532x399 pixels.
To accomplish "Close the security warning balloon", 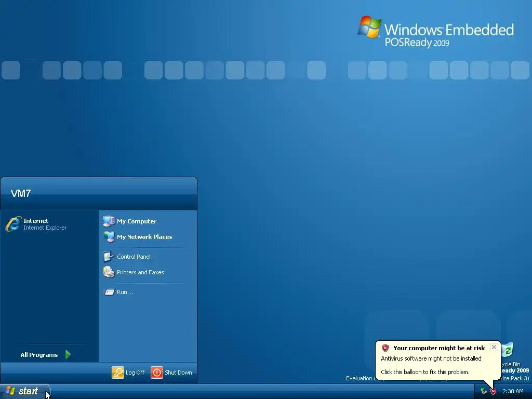I will pos(494,347).
